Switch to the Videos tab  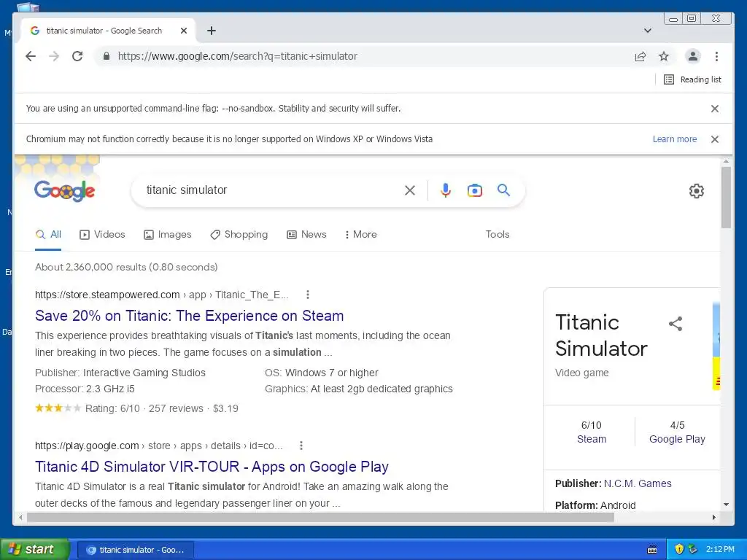coord(102,234)
